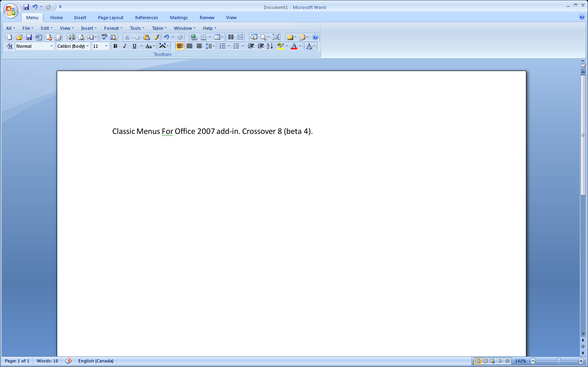Click the Increase Indent icon
This screenshot has height=367, width=588.
click(x=261, y=46)
